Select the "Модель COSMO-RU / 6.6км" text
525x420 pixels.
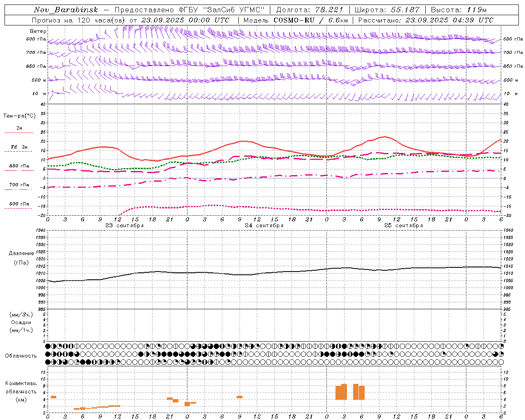coord(295,20)
